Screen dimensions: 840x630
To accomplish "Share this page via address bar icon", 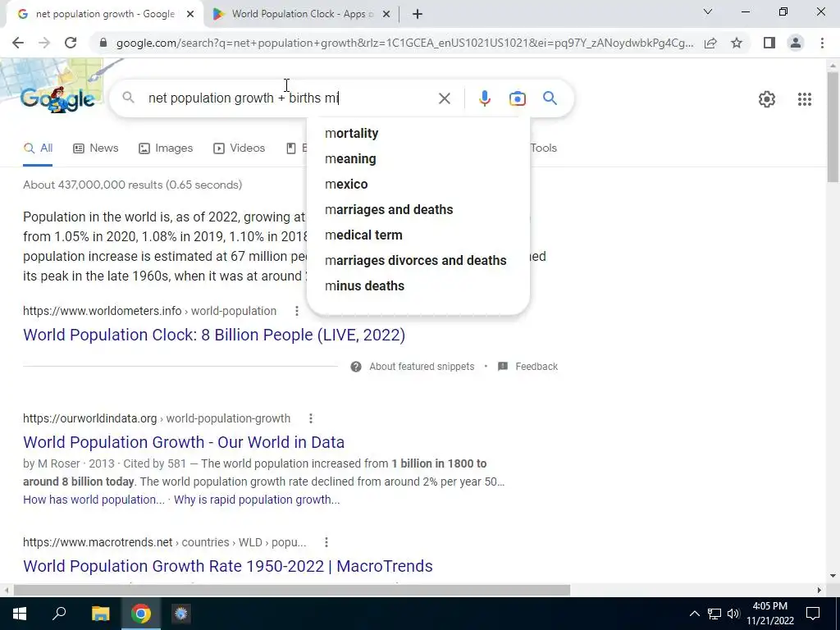I will (710, 43).
